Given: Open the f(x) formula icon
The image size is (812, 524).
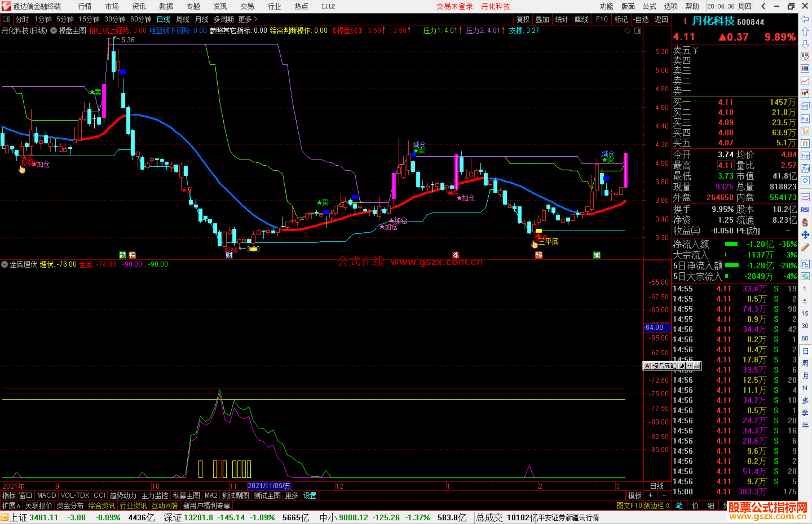Looking at the screenshot, I should 805,168.
